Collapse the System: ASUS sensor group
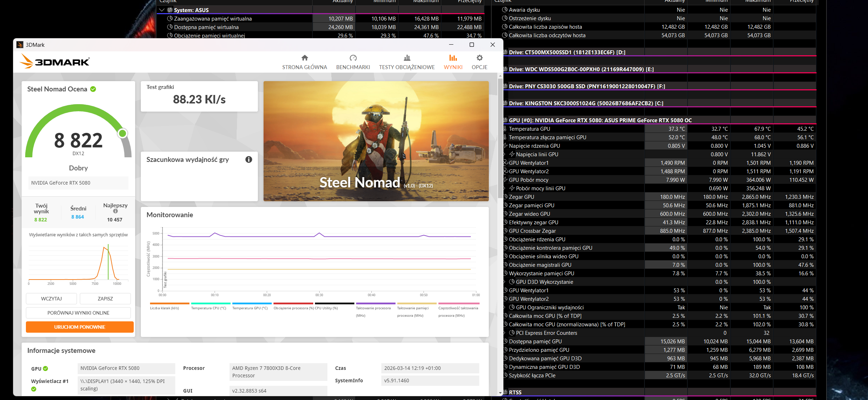Screen dimensions: 868x400 click(x=162, y=10)
